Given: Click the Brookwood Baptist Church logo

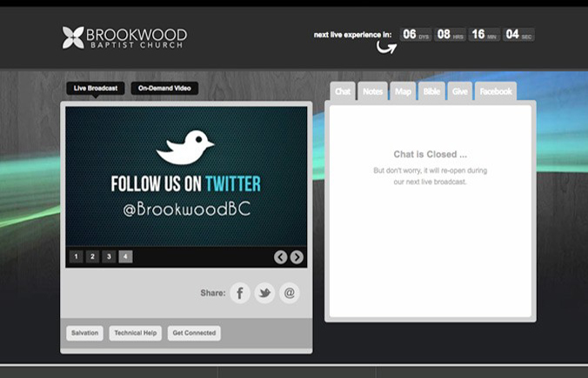Looking at the screenshot, I should pos(124,37).
